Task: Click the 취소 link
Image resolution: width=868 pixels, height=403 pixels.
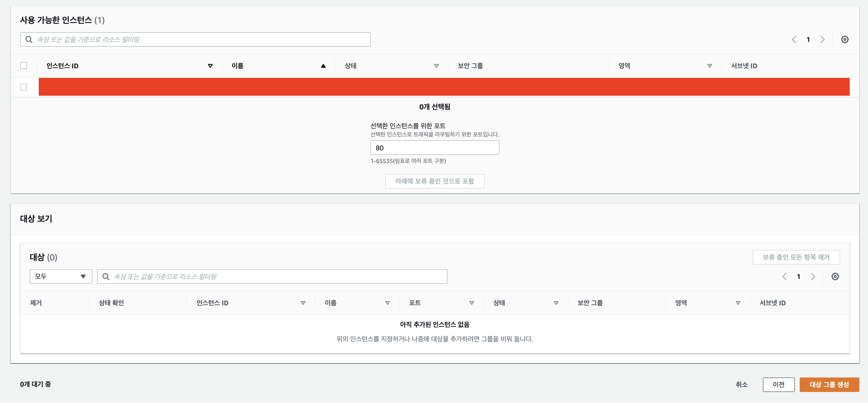Action: click(x=741, y=384)
